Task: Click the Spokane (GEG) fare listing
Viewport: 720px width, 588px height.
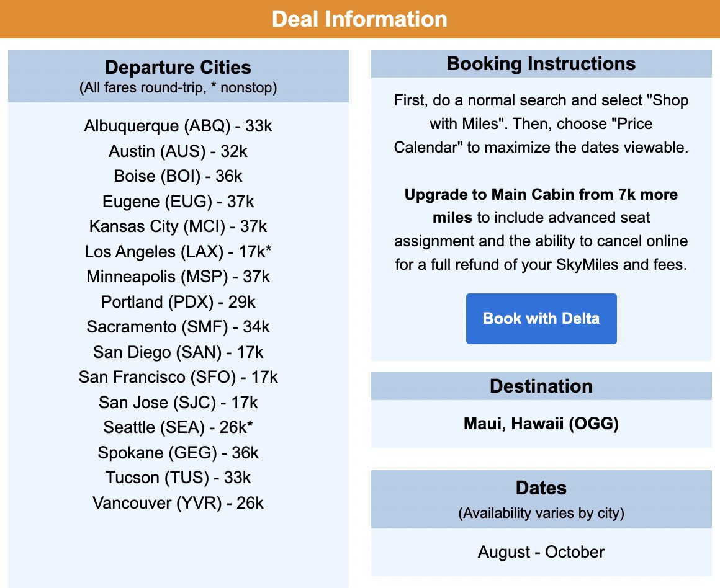Action: click(178, 453)
